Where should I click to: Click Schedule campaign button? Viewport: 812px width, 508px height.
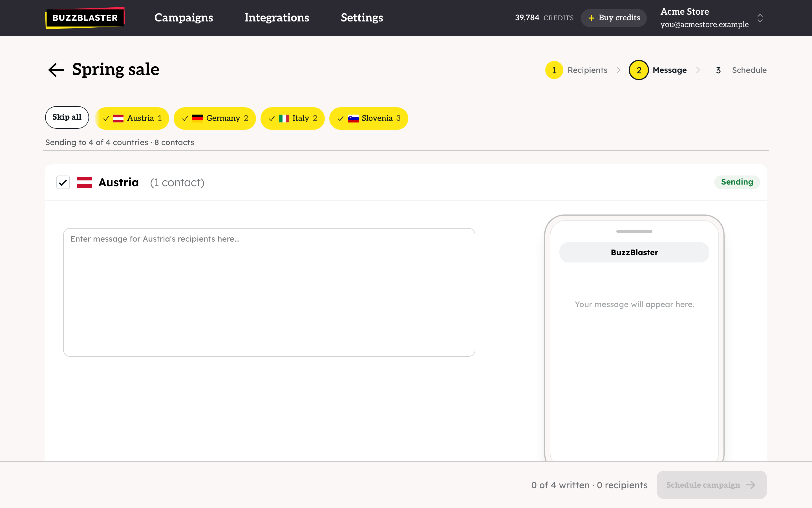pos(711,485)
